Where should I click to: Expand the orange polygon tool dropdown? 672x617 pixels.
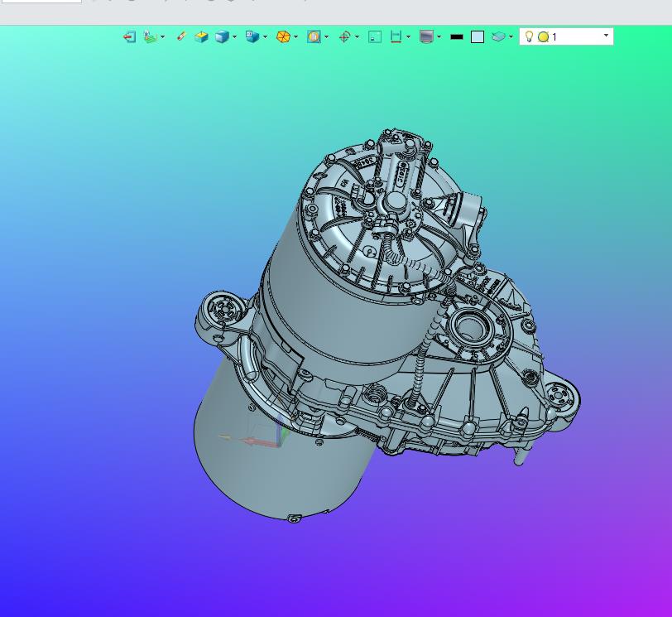tap(295, 37)
